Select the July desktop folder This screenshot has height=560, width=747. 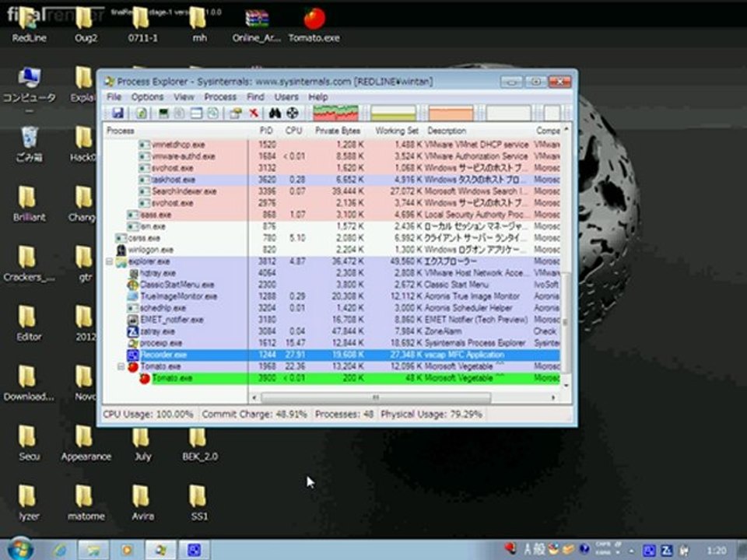coord(142,444)
